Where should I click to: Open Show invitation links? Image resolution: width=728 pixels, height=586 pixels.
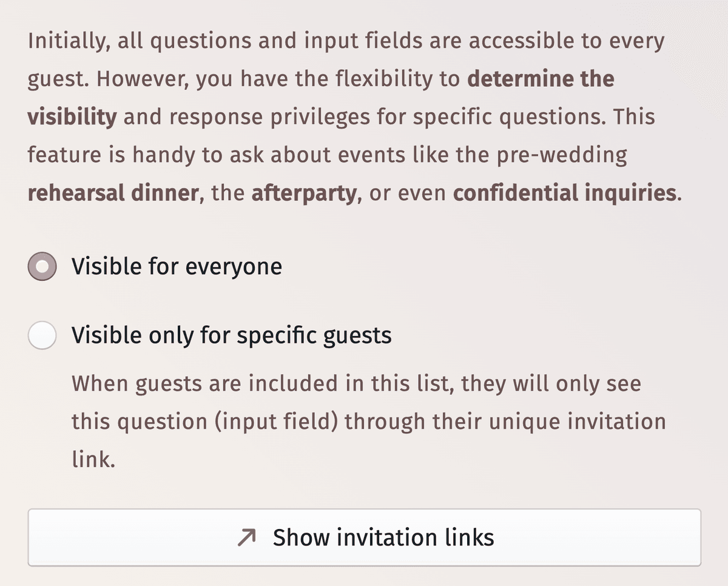364,536
